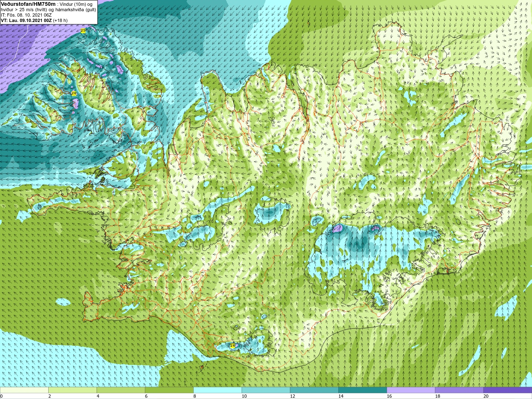Click the 'Vindur (10m) og' caption text

point(76,4)
